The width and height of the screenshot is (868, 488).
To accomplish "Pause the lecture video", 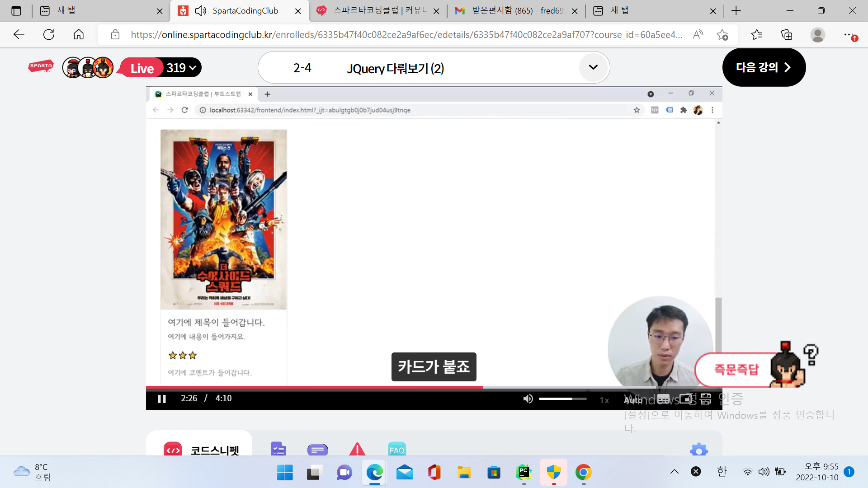I will tap(162, 399).
